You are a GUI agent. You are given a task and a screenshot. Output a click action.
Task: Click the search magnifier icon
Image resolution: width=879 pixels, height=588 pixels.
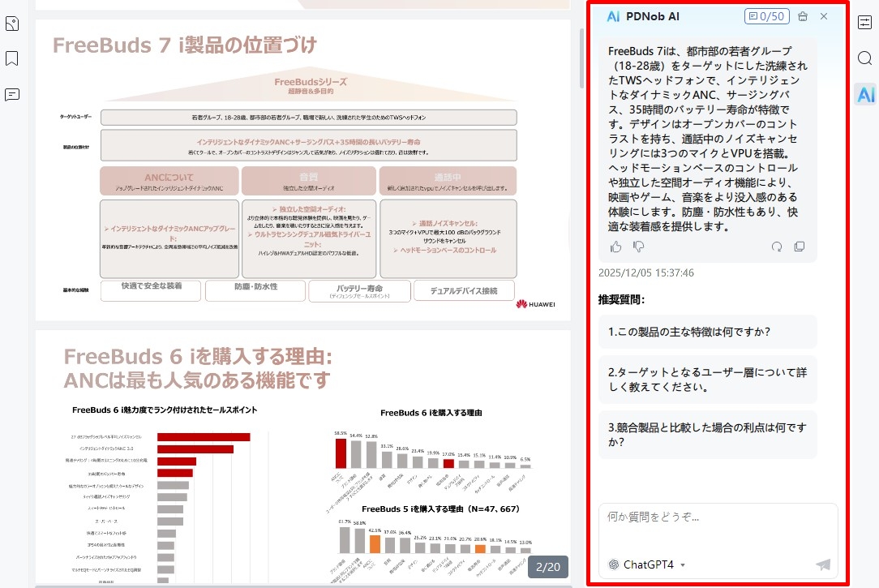(x=864, y=58)
